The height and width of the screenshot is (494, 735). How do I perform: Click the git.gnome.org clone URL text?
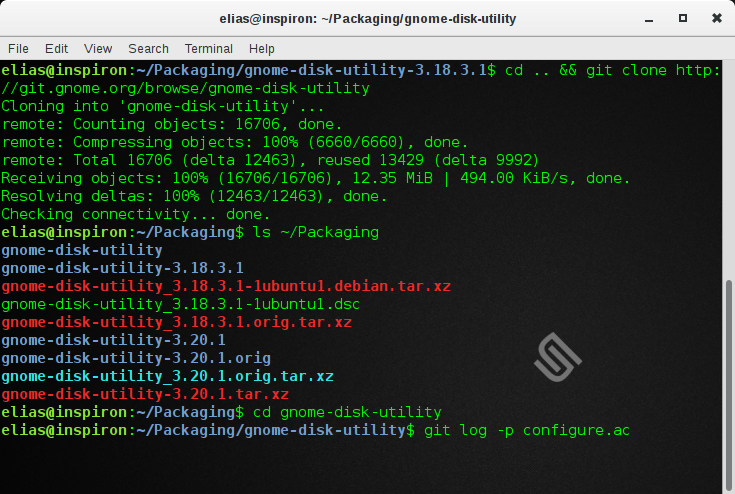185,88
